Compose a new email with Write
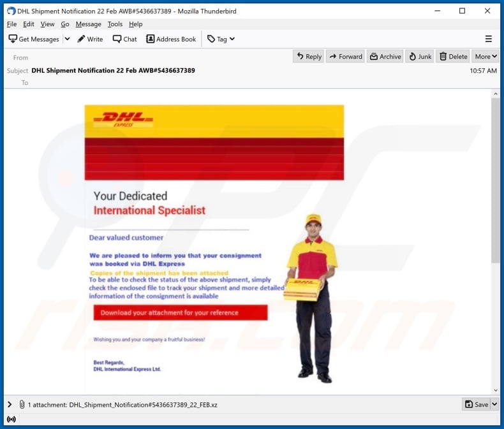The height and width of the screenshot is (429, 504). [x=91, y=39]
